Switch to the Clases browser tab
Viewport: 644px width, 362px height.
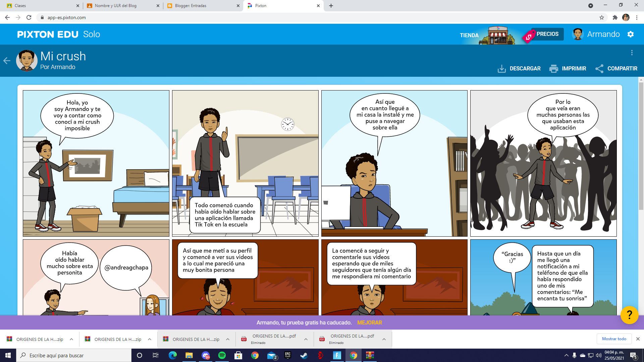pyautogui.click(x=20, y=6)
